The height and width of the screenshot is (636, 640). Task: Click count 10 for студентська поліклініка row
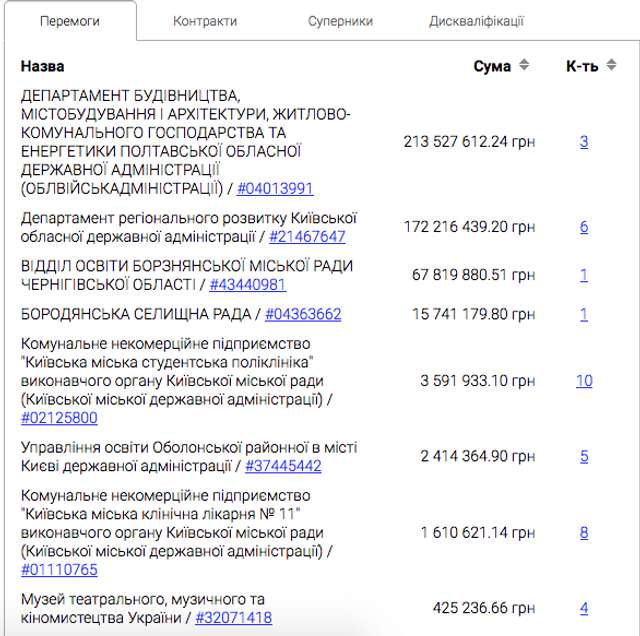pyautogui.click(x=584, y=381)
